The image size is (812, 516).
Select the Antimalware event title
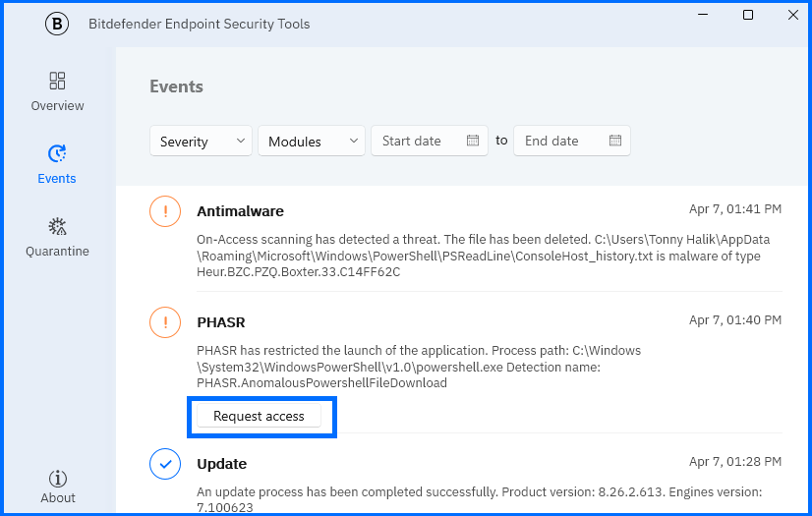point(240,211)
